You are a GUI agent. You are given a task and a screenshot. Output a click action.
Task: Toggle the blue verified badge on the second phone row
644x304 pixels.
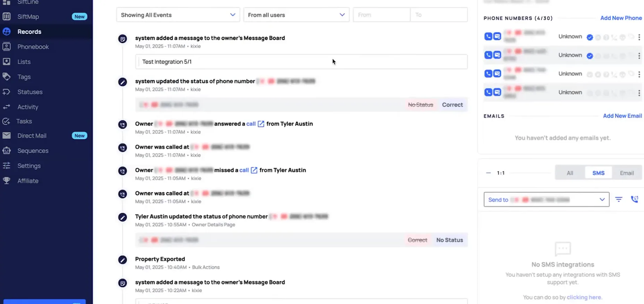[x=590, y=56]
